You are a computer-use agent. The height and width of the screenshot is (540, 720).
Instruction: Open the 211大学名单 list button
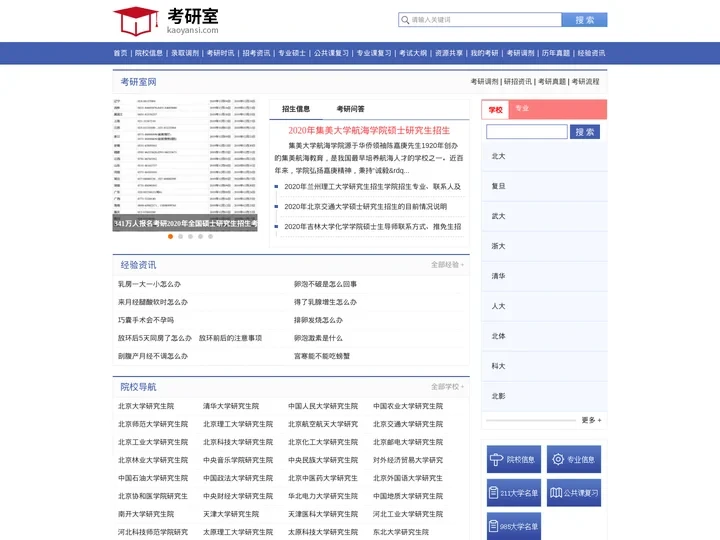tap(514, 493)
